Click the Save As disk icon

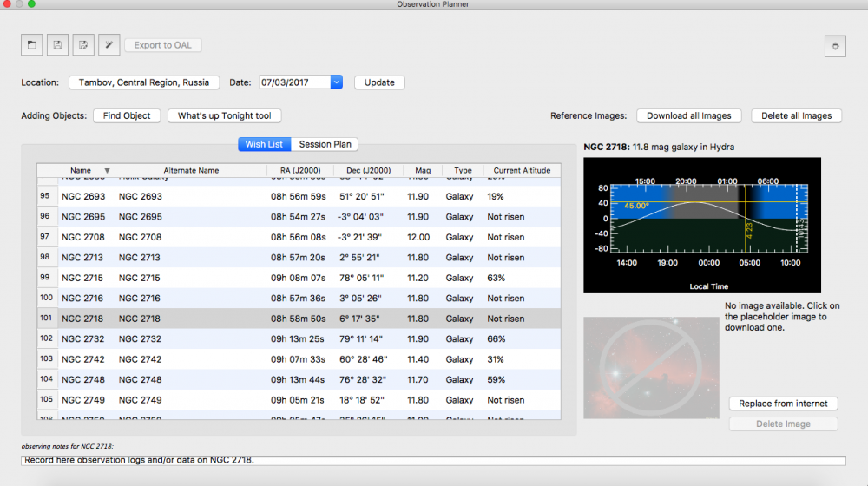pyautogui.click(x=83, y=45)
